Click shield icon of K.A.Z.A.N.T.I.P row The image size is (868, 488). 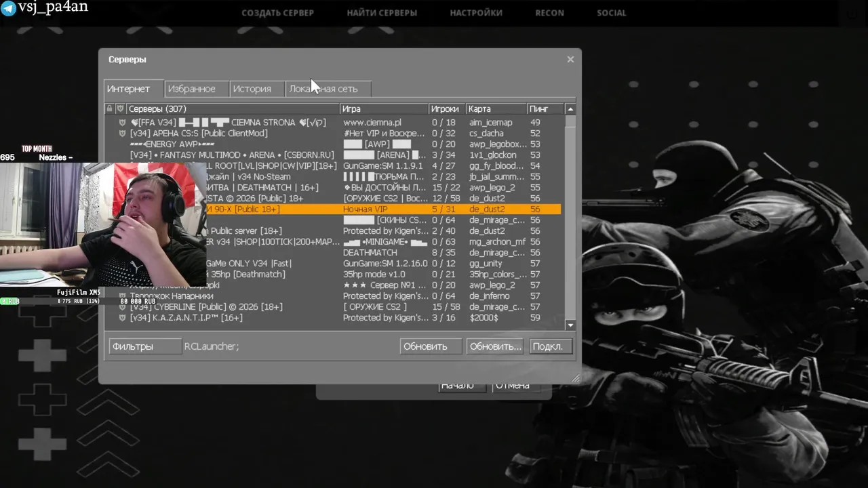click(x=122, y=318)
